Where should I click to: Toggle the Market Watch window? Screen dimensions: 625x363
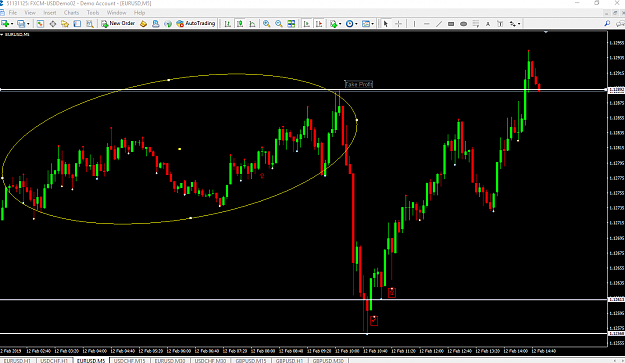(x=40, y=24)
